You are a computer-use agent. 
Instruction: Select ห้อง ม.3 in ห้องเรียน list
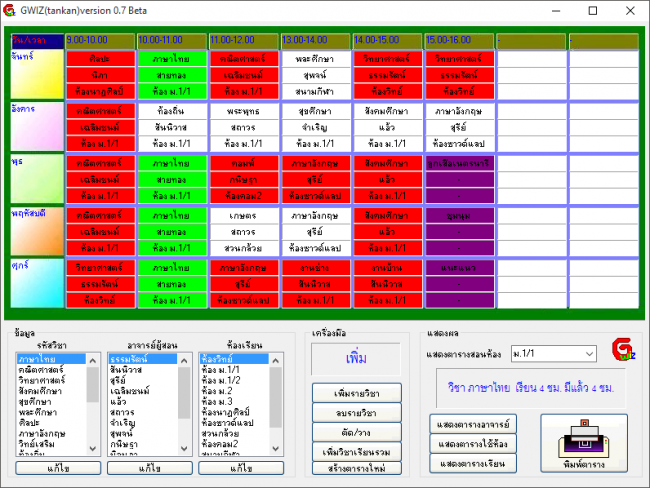[x=234, y=401]
